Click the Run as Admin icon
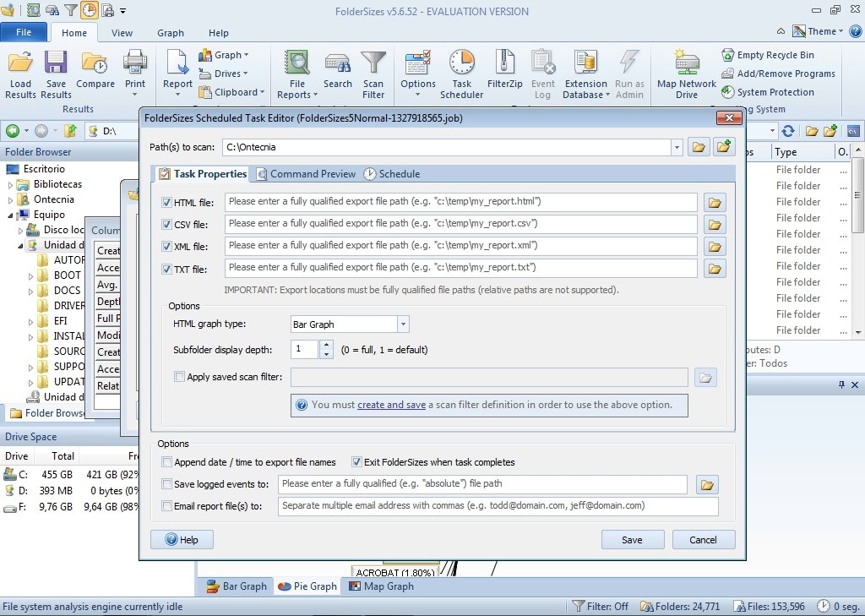865x616 pixels. 629,74
